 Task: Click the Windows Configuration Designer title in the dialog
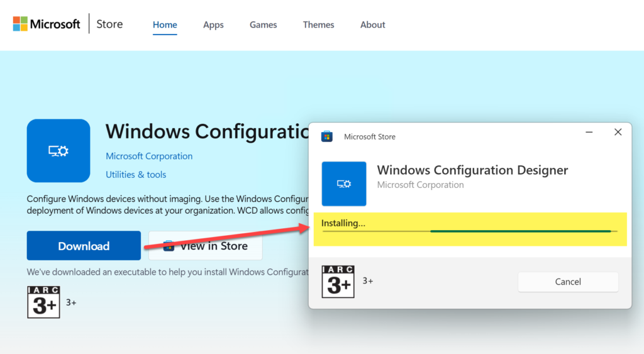pyautogui.click(x=472, y=170)
